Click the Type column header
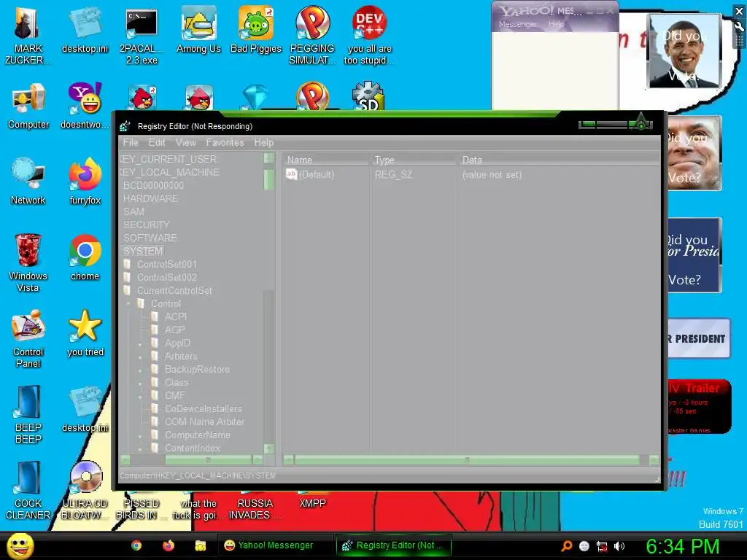 (413, 160)
